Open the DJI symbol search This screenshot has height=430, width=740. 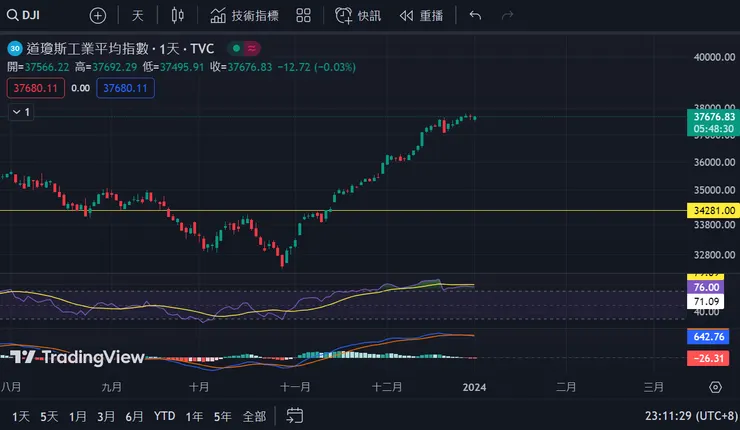24,15
